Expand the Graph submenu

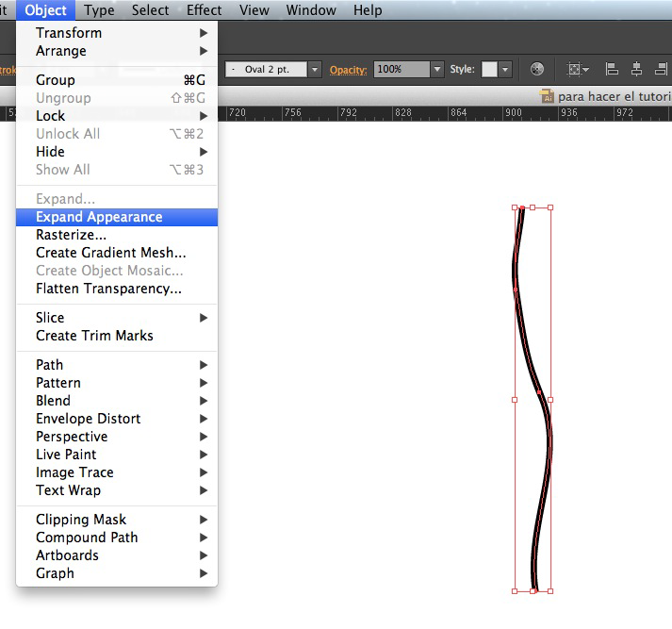pyautogui.click(x=117, y=573)
